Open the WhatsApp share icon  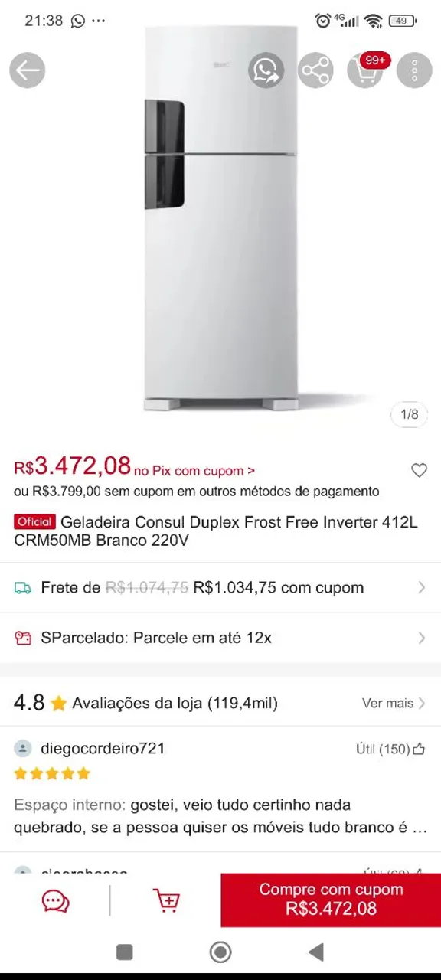pos(266,71)
